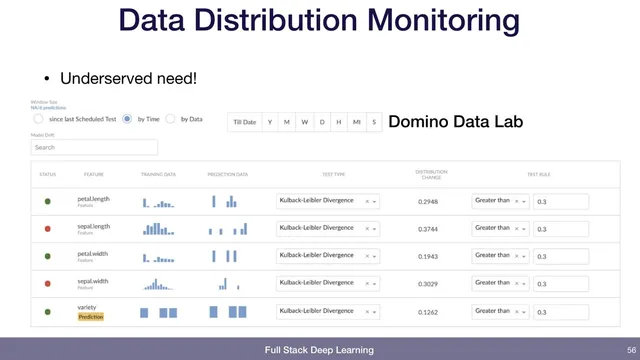Click the 'Till Date' button
Image resolution: width=640 pixels, height=360 pixels.
[244, 122]
